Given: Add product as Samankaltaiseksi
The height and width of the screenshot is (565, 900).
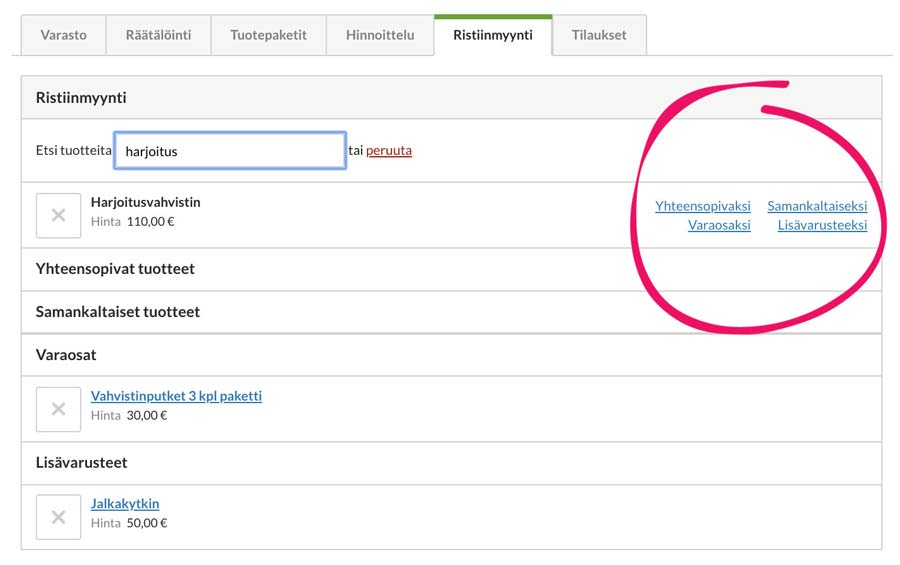Looking at the screenshot, I should pyautogui.click(x=817, y=206).
